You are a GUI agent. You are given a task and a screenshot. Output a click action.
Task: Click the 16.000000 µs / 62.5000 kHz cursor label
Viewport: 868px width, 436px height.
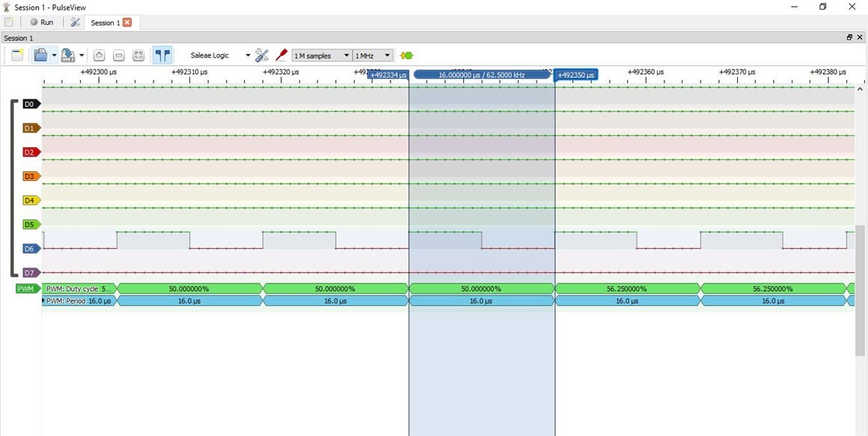[x=482, y=75]
